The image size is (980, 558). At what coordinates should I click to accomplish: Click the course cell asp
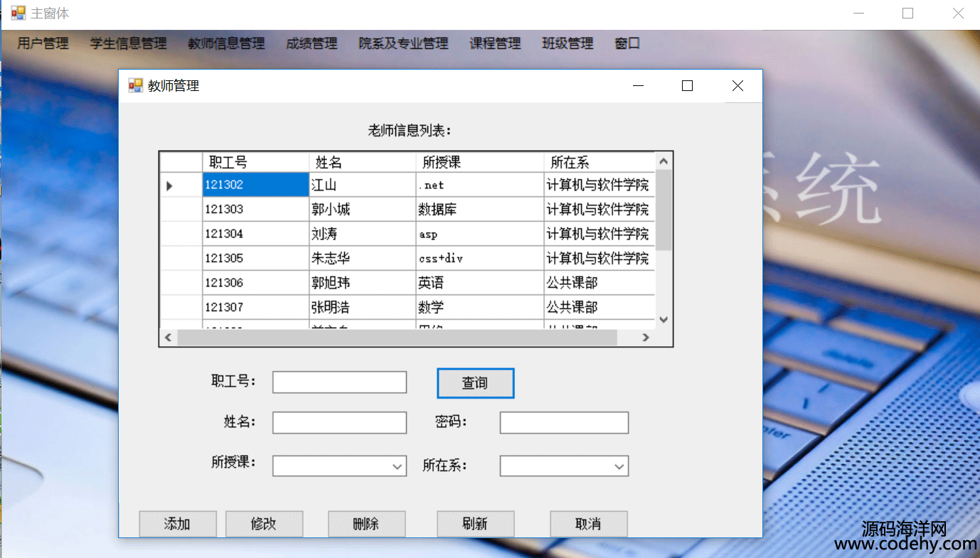tap(480, 233)
